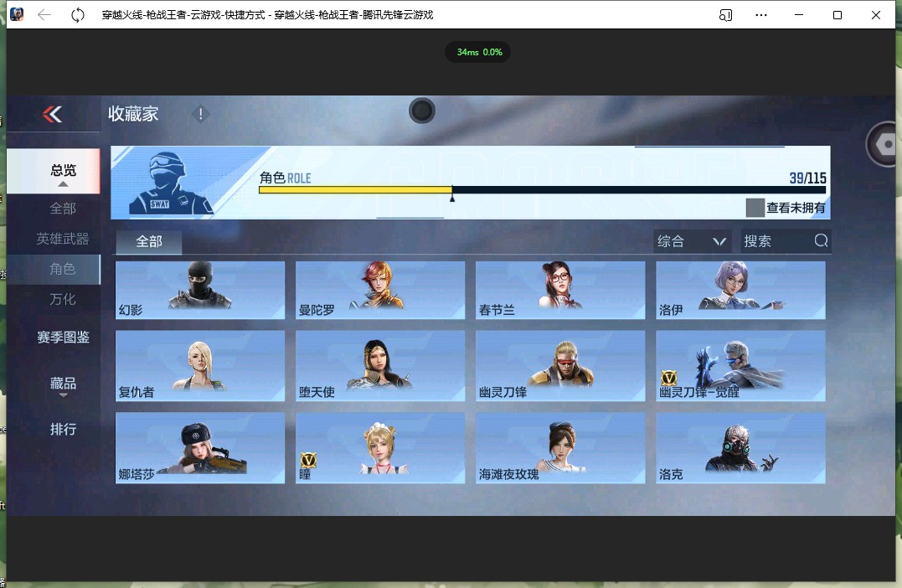This screenshot has width=902, height=588.
Task: Select 英雄武器 in the sidebar
Action: tap(64, 239)
